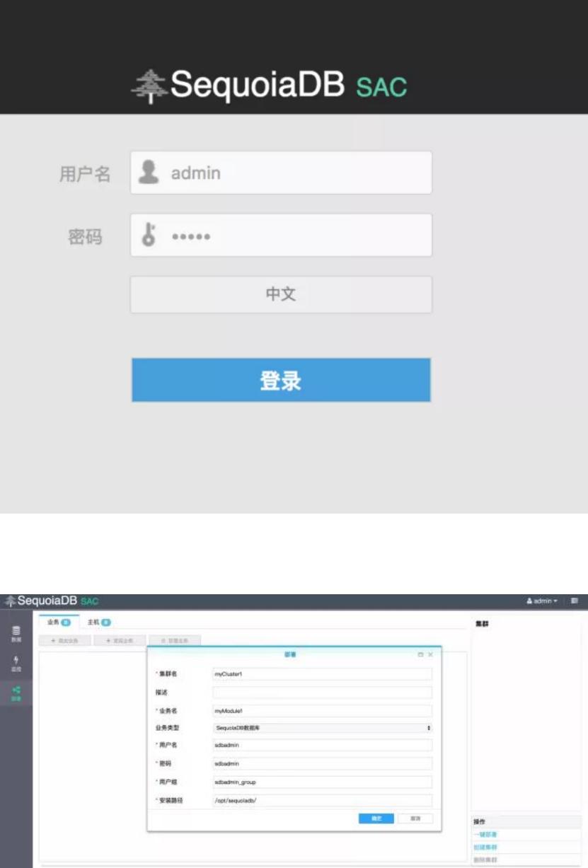Click the dialog 密码 field with sdbadmin

[322, 763]
